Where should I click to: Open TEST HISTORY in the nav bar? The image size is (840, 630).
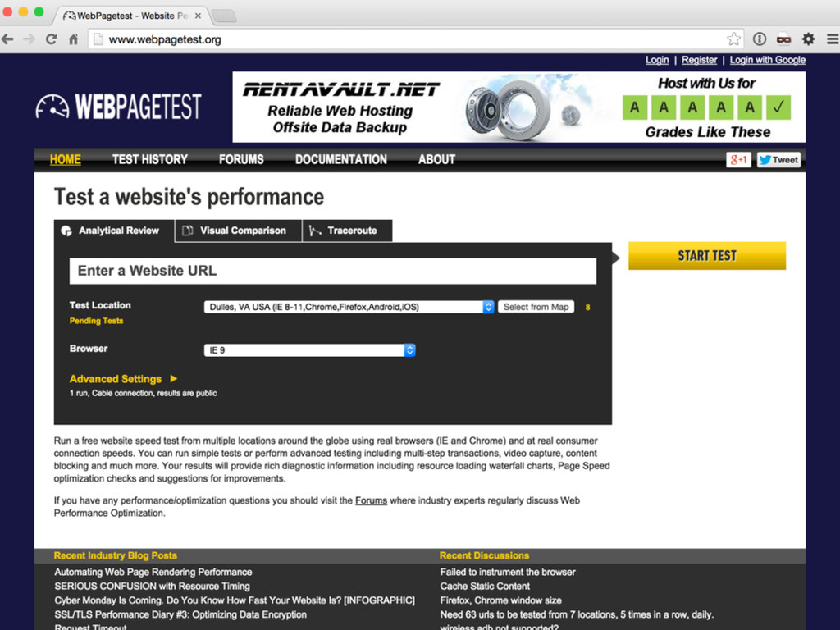click(x=150, y=160)
